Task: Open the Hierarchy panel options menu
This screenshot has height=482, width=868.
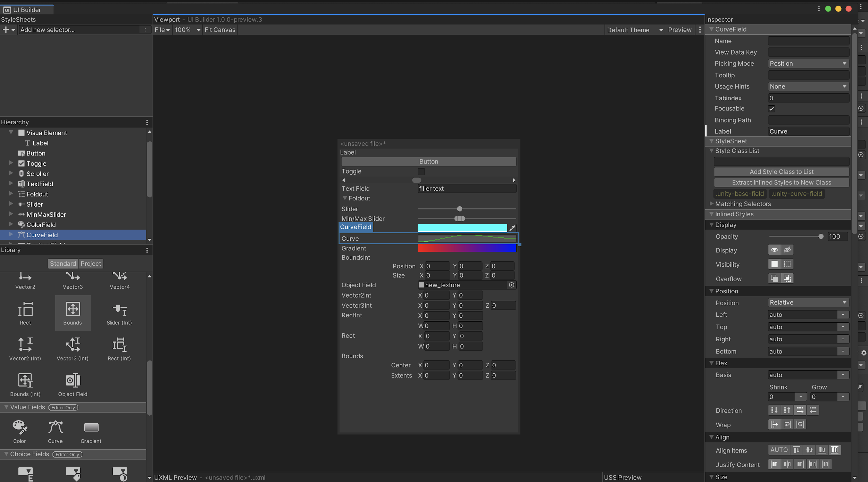Action: (x=147, y=122)
